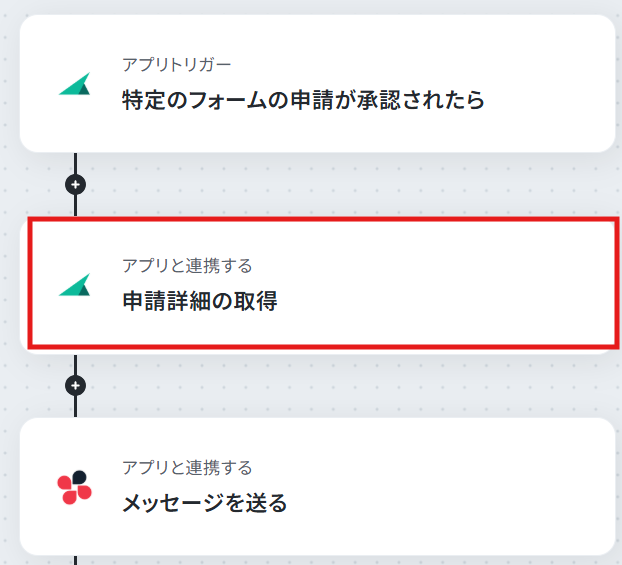Add a step below the trigger card
622x565 pixels.
[75, 184]
